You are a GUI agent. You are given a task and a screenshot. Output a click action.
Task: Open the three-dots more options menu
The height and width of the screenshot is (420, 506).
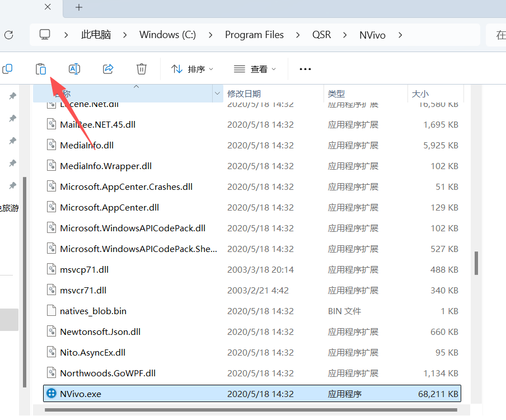click(305, 69)
